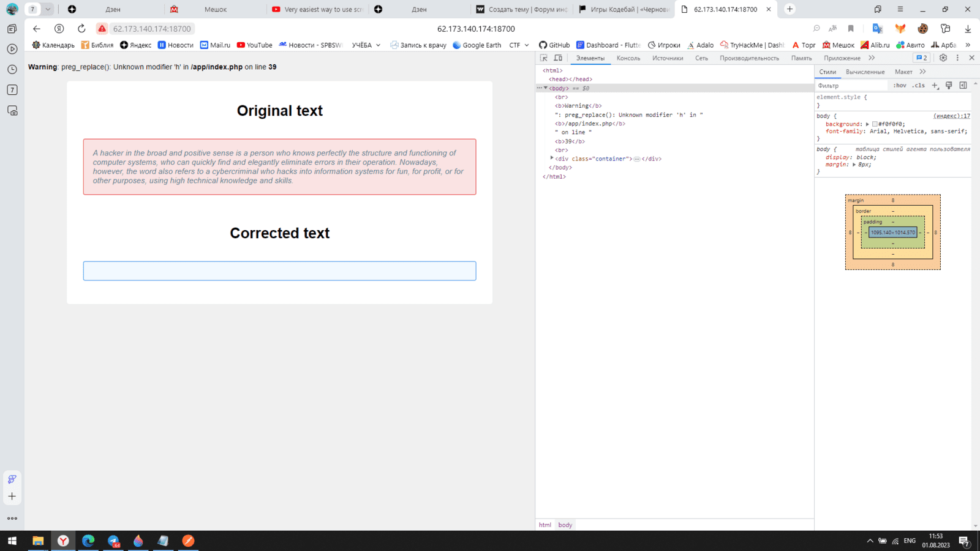Viewport: 980px width, 551px height.
Task: Expand the CTF bookmarks folder
Action: tap(519, 45)
